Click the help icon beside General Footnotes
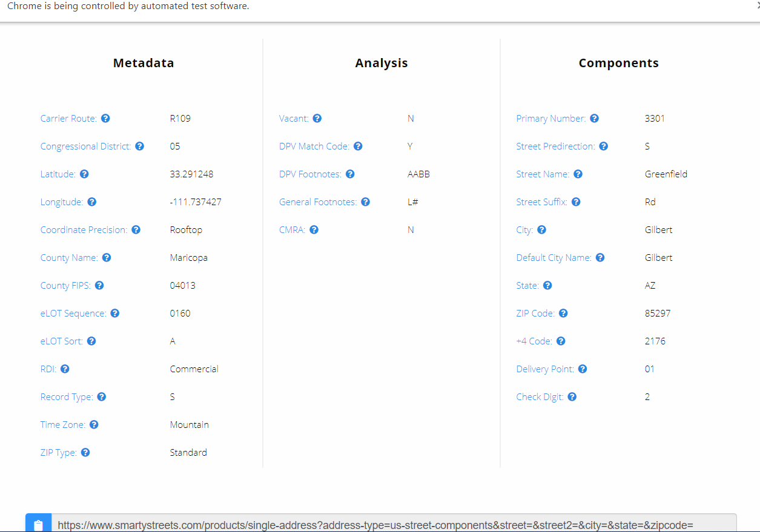760x532 pixels. click(x=365, y=202)
